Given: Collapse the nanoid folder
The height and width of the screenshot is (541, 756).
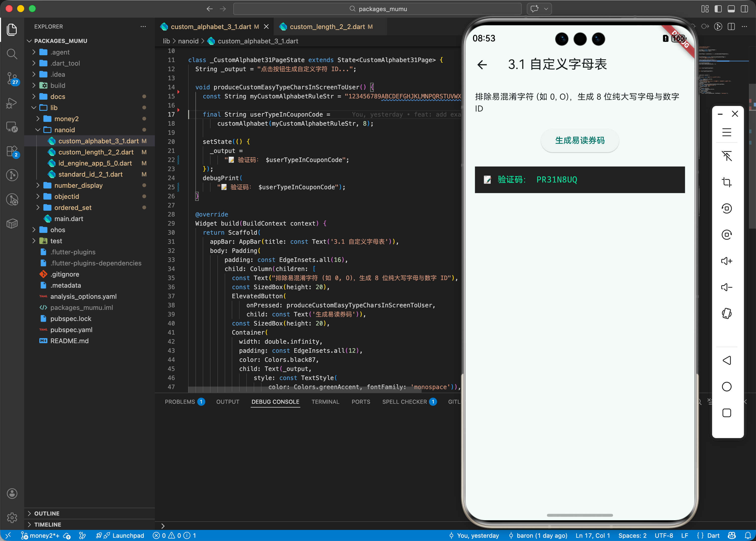Looking at the screenshot, I should coord(64,130).
